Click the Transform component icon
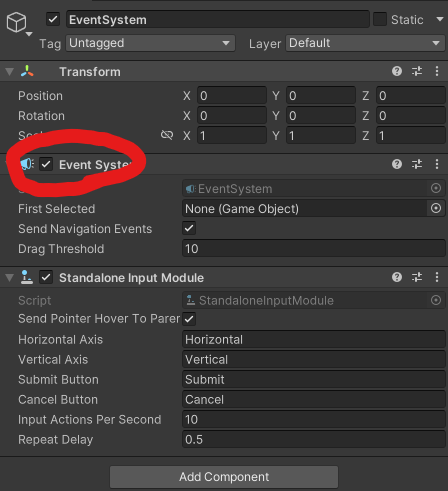 pos(27,71)
